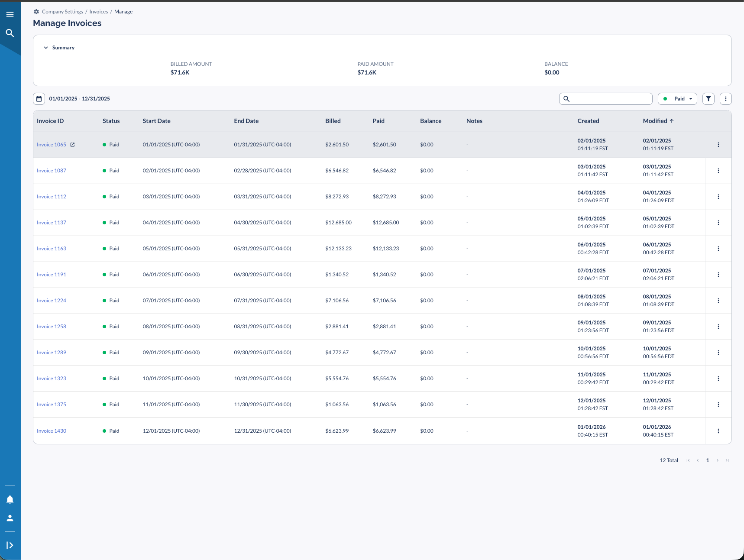The image size is (744, 560).
Task: Sort table by Billed column
Action: [333, 121]
